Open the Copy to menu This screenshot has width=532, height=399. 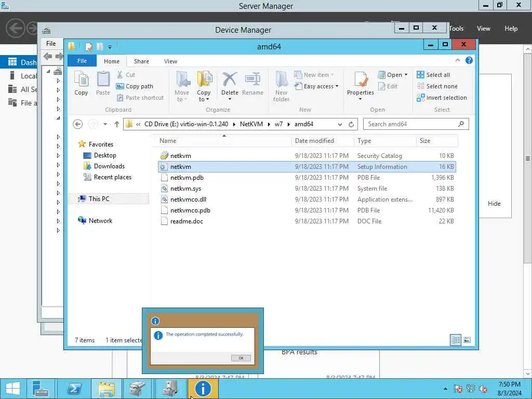(204, 86)
